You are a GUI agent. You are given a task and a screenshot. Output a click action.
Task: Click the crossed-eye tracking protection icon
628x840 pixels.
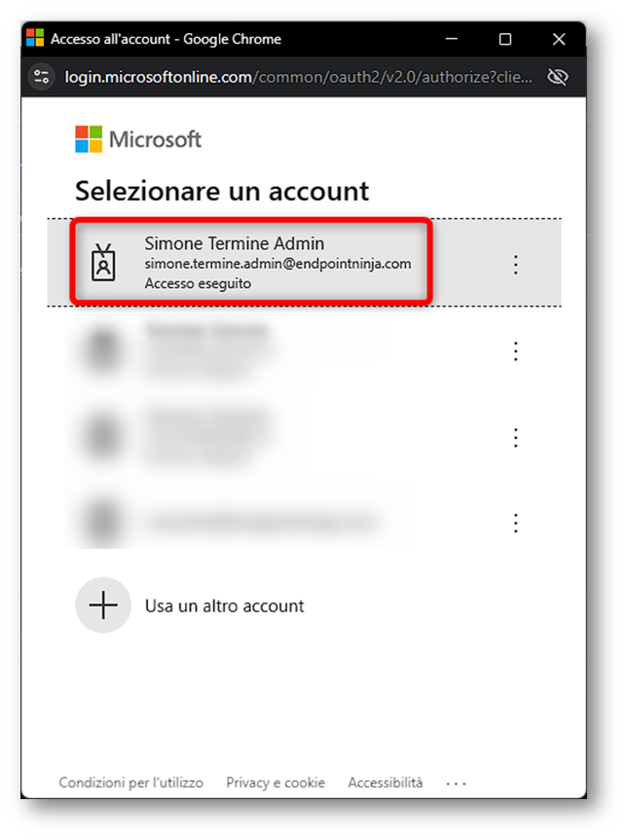click(558, 77)
